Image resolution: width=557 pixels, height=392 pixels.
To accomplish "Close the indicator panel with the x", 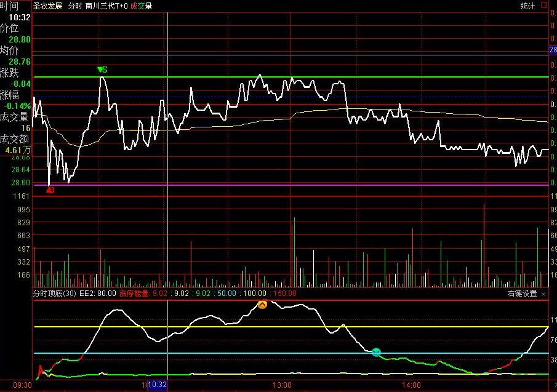I will pyautogui.click(x=543, y=294).
